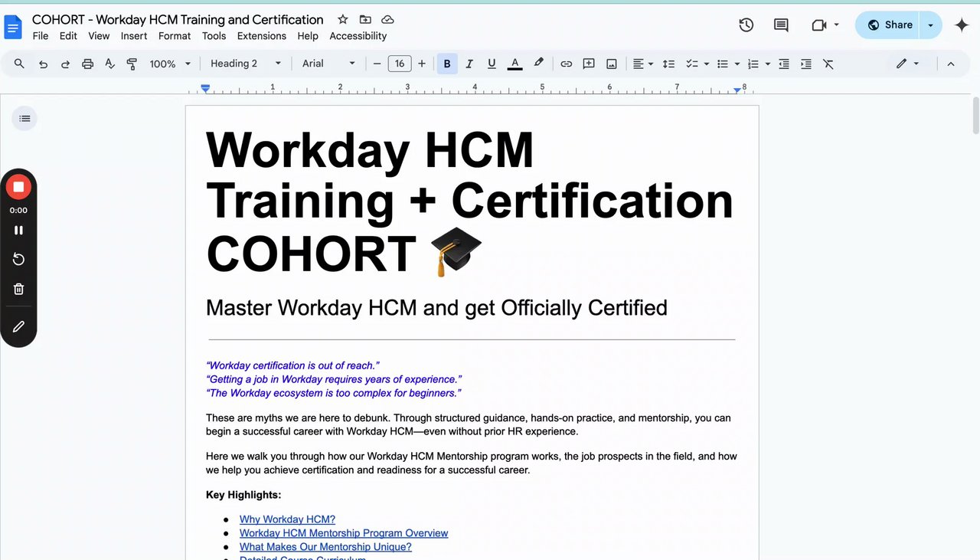The height and width of the screenshot is (560, 980).
Task: Click the font size field
Action: point(399,64)
